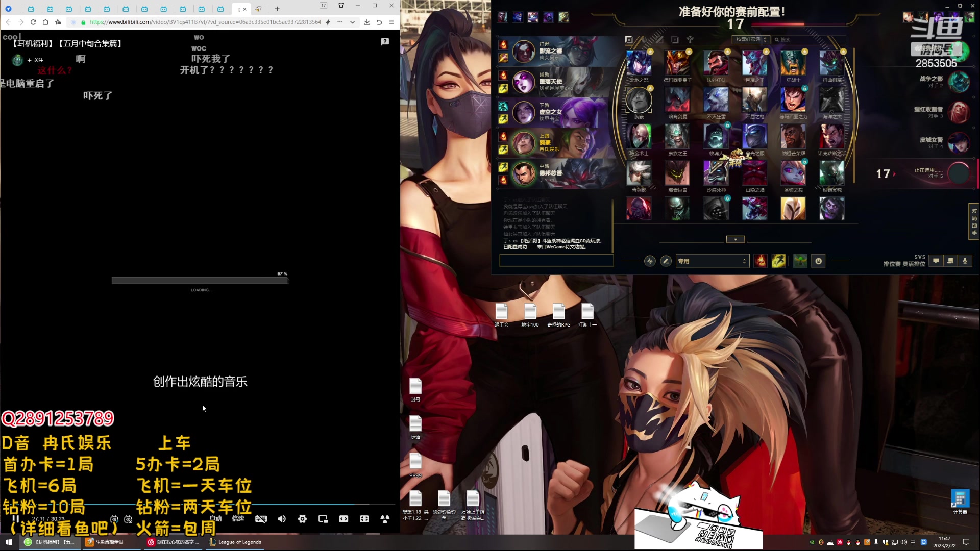Open the 专用 rune page dropdown
The height and width of the screenshot is (551, 980).
pyautogui.click(x=713, y=261)
